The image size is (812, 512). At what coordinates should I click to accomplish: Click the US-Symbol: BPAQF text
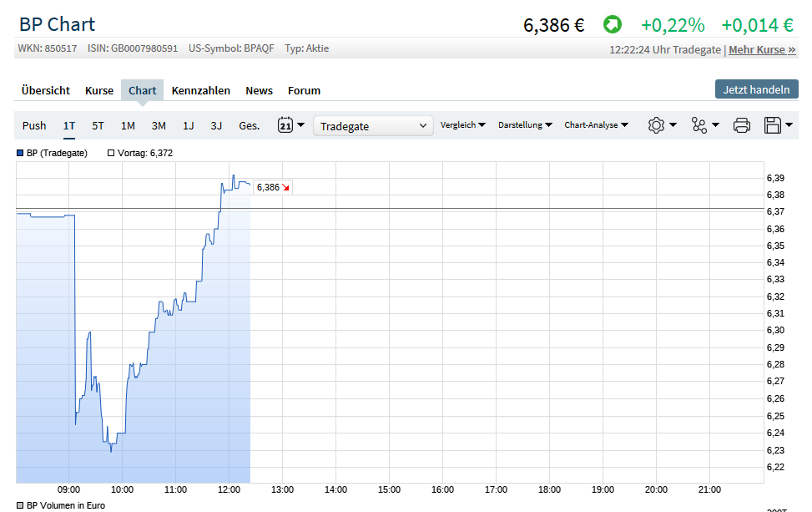click(231, 48)
